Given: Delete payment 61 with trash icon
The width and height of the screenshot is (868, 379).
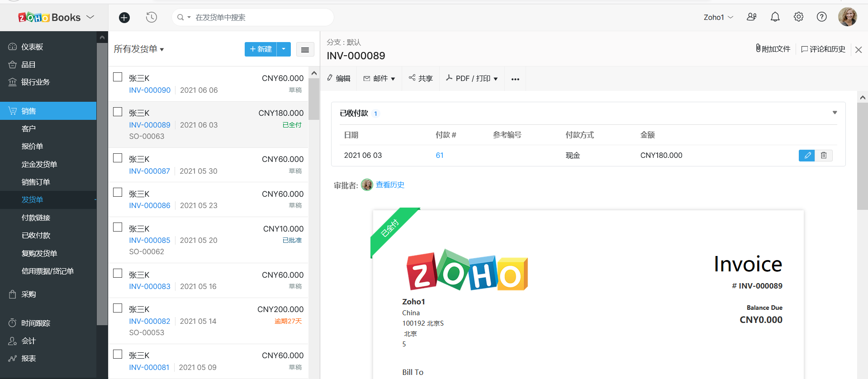Looking at the screenshot, I should tap(824, 156).
